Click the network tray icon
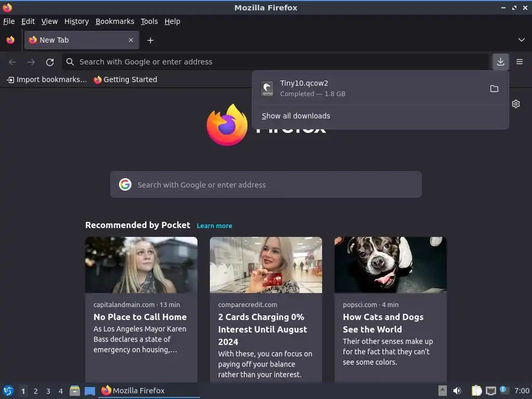This screenshot has height=399, width=532. (x=490, y=391)
